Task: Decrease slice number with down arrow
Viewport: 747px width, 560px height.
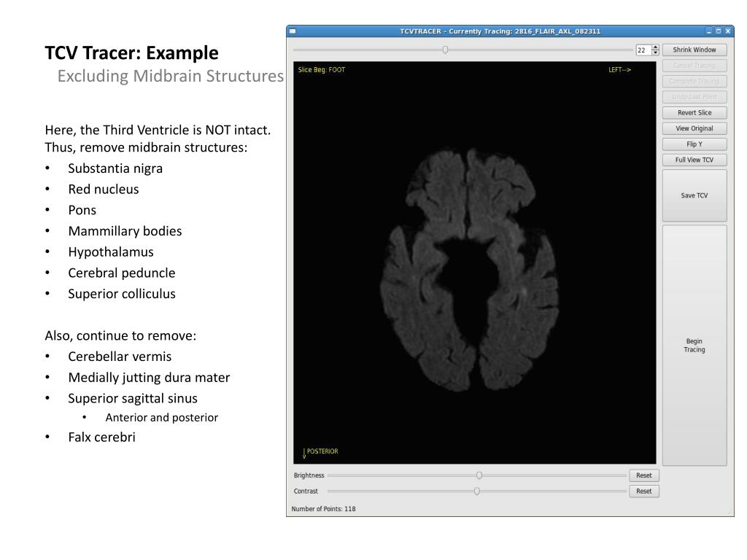Action: [656, 52]
